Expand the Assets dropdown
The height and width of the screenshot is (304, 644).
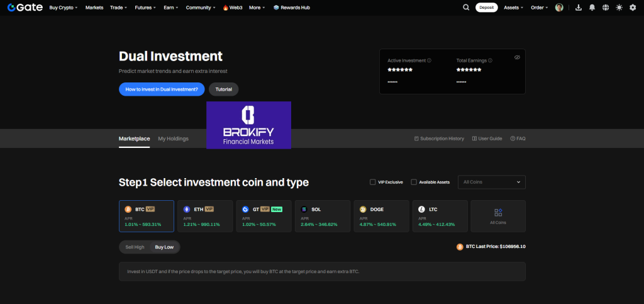click(x=513, y=8)
